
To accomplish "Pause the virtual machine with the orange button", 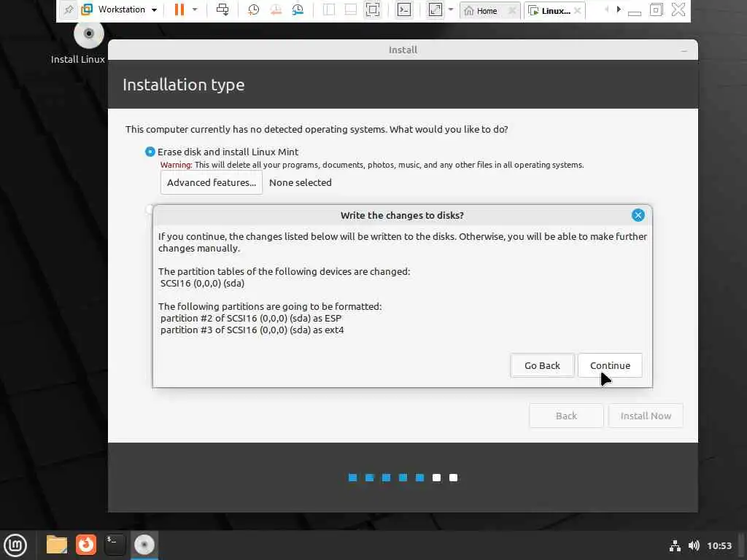I will pyautogui.click(x=179, y=9).
